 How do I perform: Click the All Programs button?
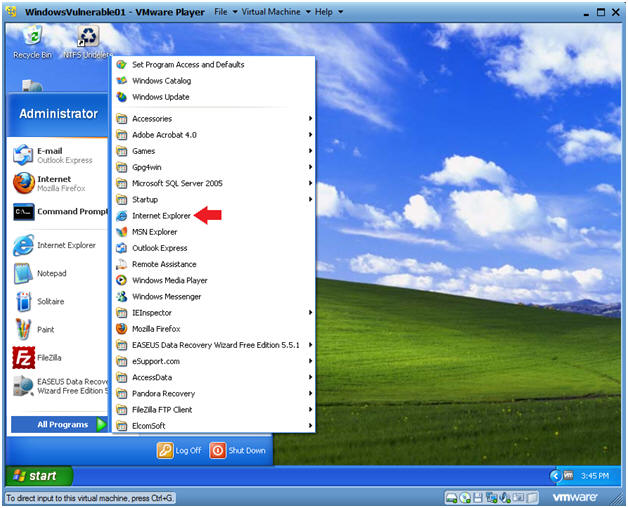60,424
